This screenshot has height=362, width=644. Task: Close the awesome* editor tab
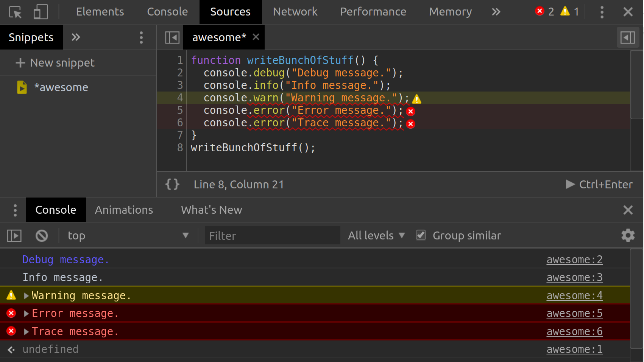click(256, 37)
